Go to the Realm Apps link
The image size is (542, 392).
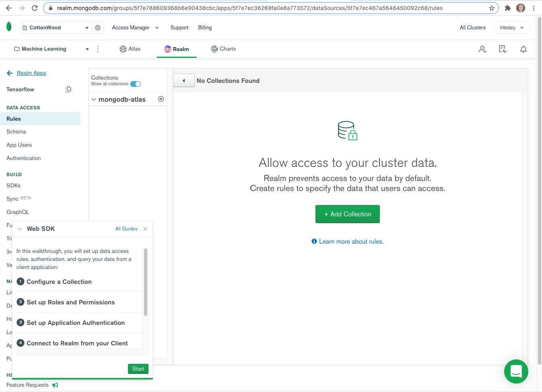31,73
